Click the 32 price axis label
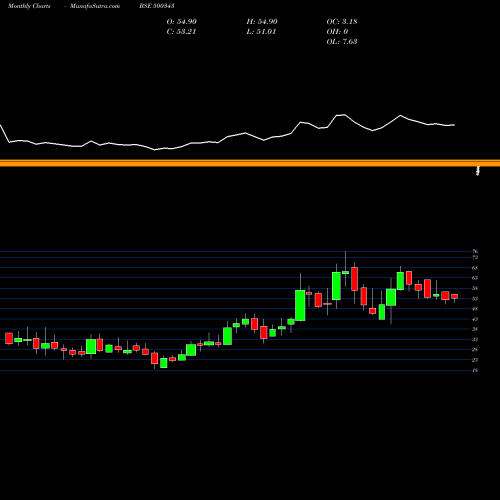 click(475, 339)
